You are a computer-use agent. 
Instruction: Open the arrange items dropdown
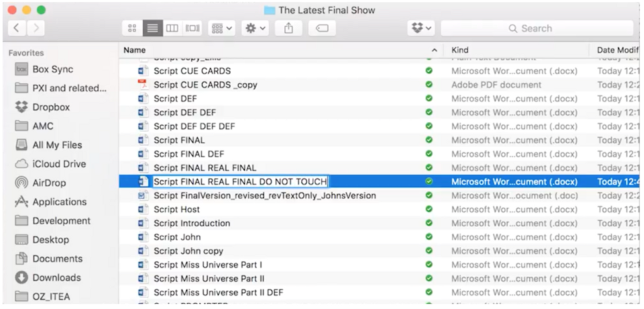pyautogui.click(x=222, y=28)
